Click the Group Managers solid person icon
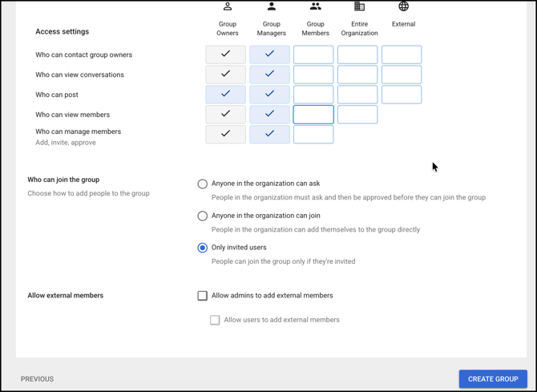Image resolution: width=537 pixels, height=392 pixels. pyautogui.click(x=272, y=6)
